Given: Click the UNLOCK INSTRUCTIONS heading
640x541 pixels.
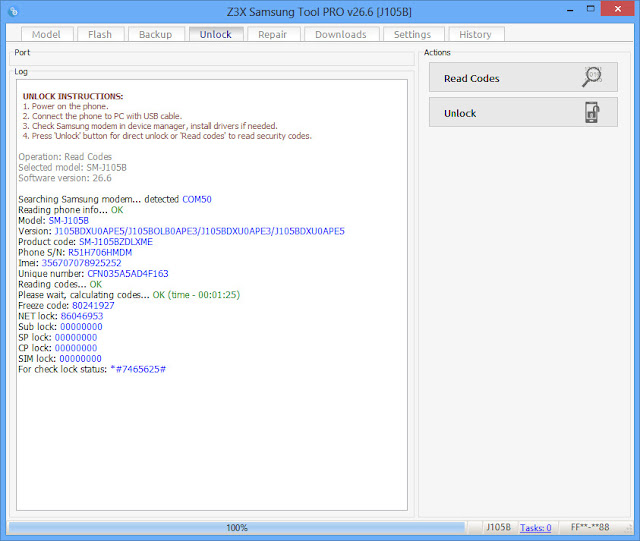Looking at the screenshot, I should pos(73,96).
